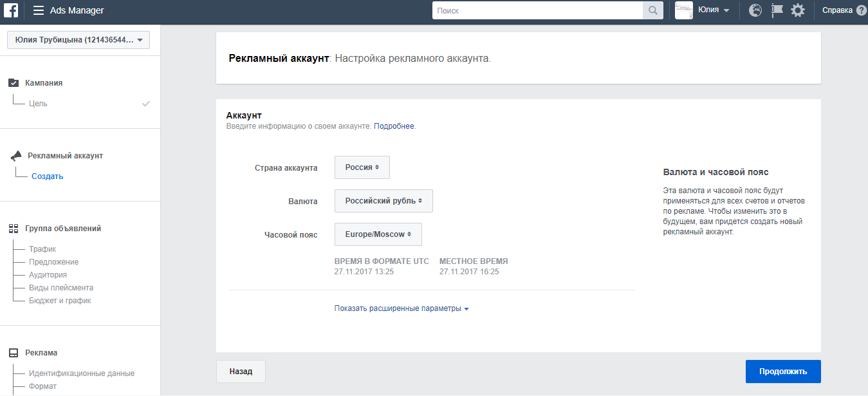
Task: Change the Europe/Moscow time zone dropdown
Action: [378, 234]
